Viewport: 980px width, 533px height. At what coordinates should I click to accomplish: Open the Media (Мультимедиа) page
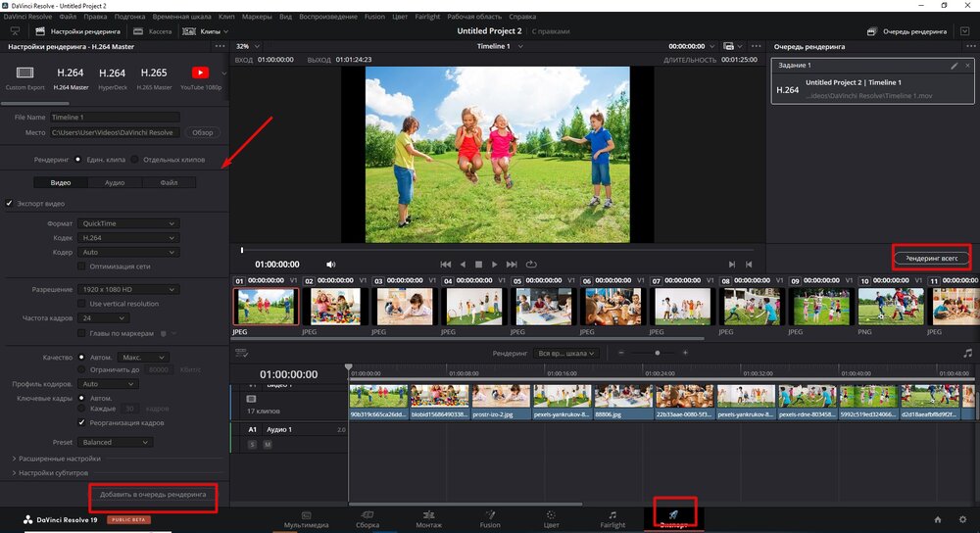pyautogui.click(x=306, y=519)
